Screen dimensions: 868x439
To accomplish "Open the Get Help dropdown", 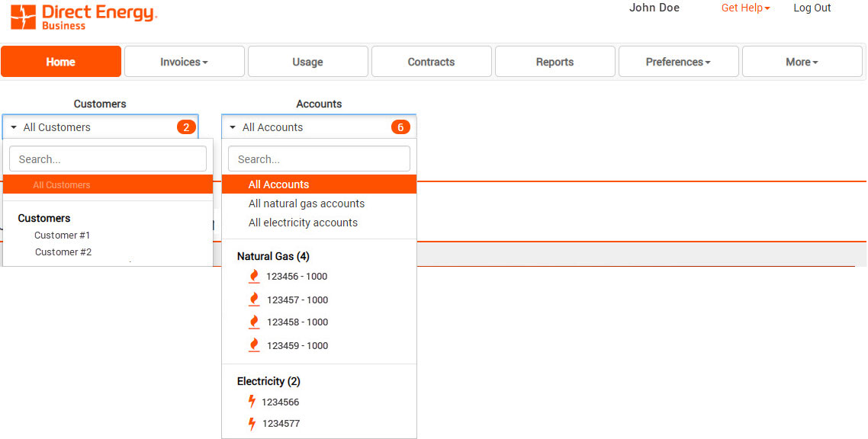I will (x=745, y=8).
